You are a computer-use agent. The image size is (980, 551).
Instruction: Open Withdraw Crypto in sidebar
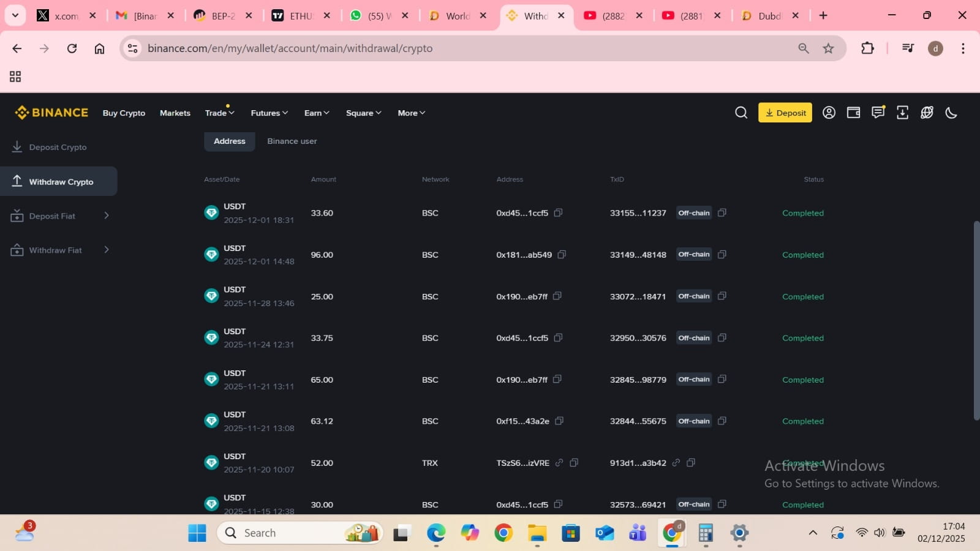click(x=58, y=181)
